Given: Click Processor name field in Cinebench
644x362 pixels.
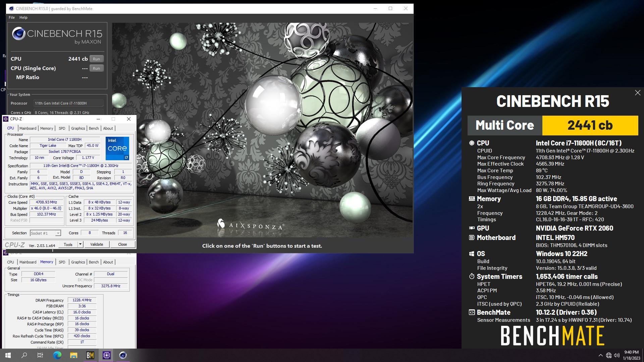Looking at the screenshot, I should (68, 104).
